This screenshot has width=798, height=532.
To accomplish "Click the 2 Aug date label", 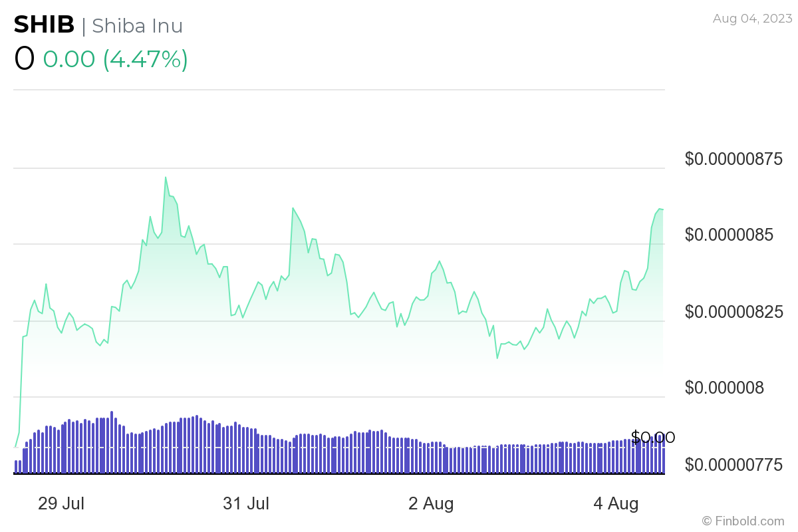I will point(431,503).
